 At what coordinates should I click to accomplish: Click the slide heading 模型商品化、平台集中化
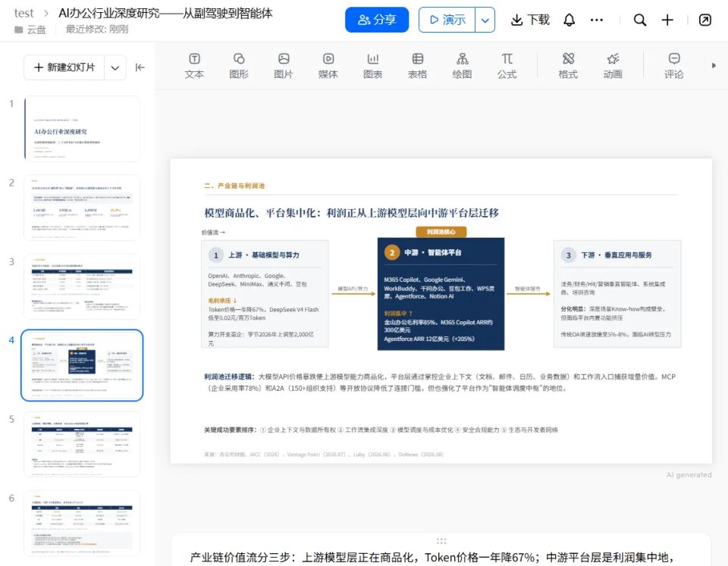(x=351, y=213)
